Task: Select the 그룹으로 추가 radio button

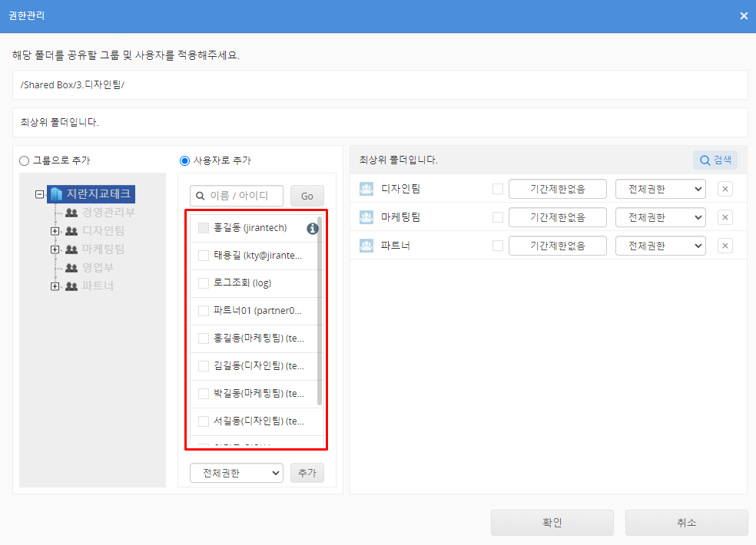Action: (x=25, y=160)
